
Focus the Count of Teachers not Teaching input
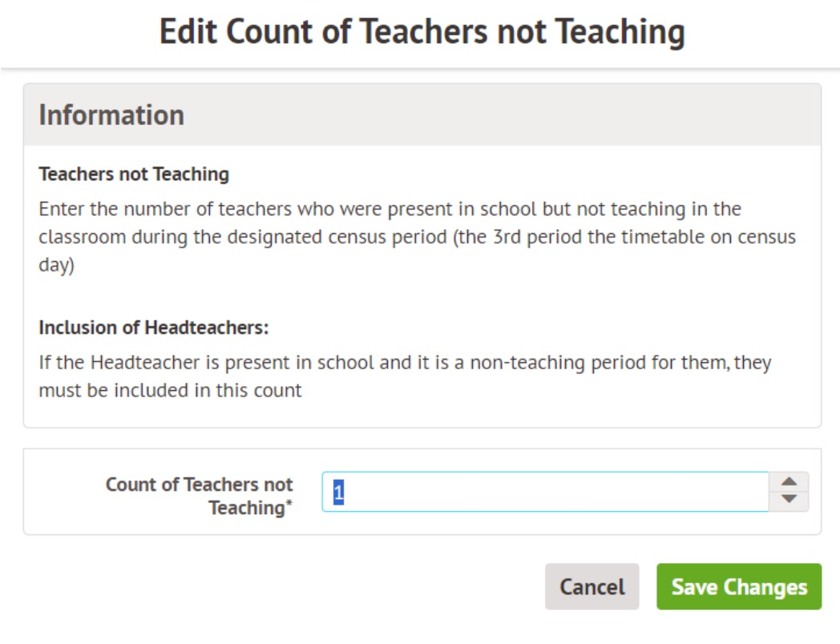pos(545,492)
